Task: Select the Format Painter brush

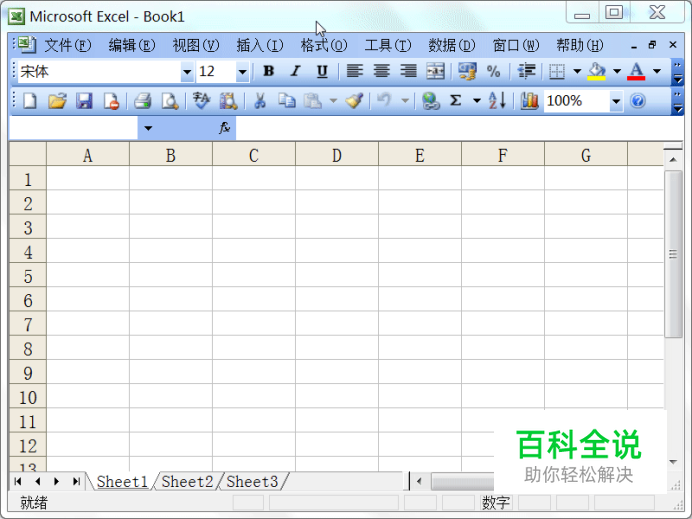Action: 354,101
